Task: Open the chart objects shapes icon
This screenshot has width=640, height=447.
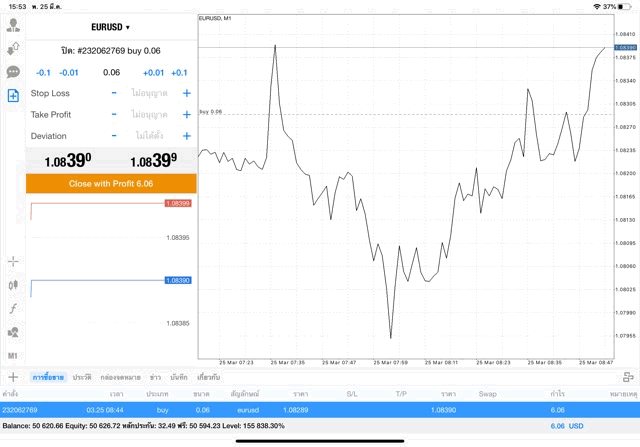Action: point(13,332)
